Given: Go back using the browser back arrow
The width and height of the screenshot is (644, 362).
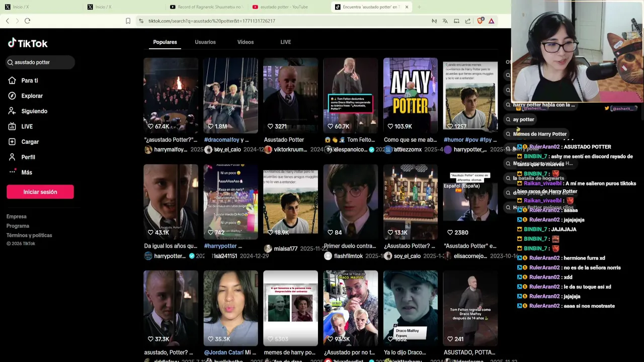Looking at the screenshot, I should (x=8, y=21).
